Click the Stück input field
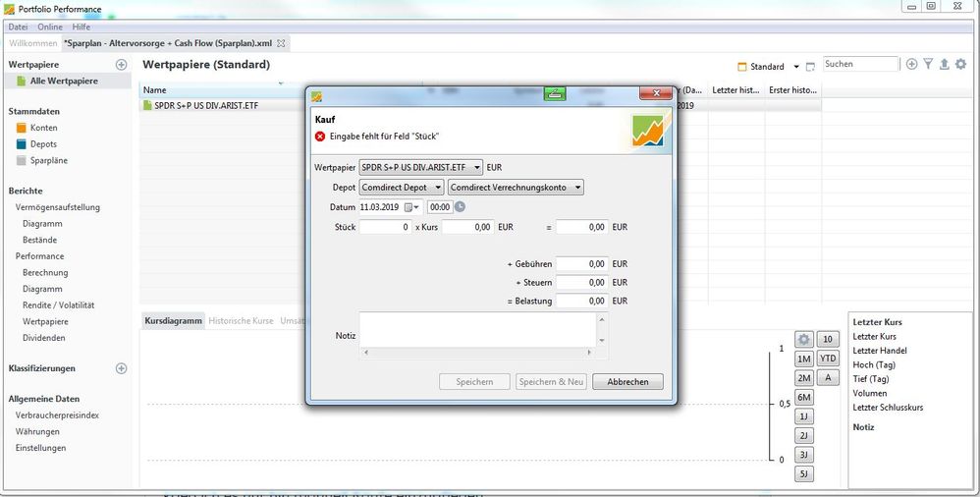This screenshot has width=980, height=497. [386, 227]
